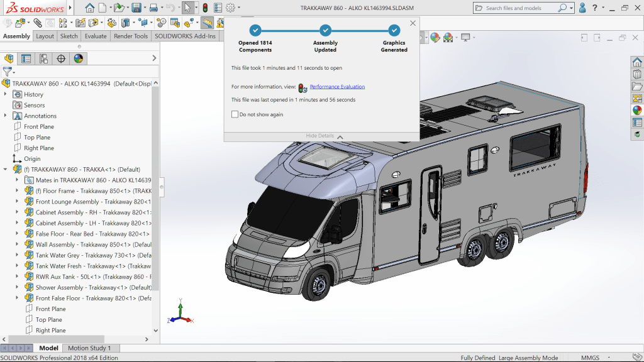Switch to the Evaluate tab

(96, 36)
